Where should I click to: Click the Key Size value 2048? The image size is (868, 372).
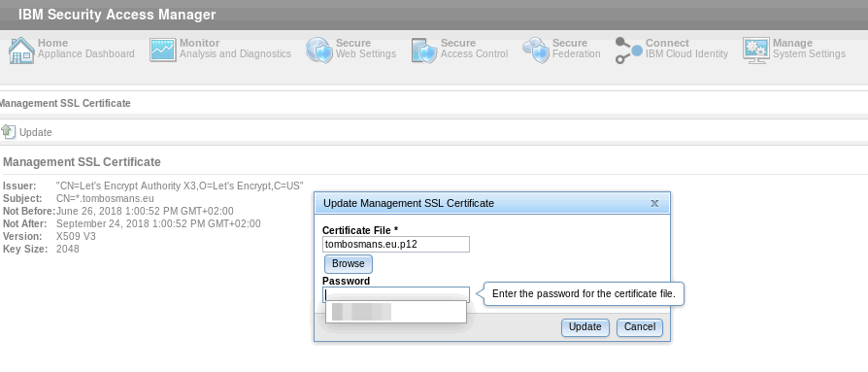point(68,249)
